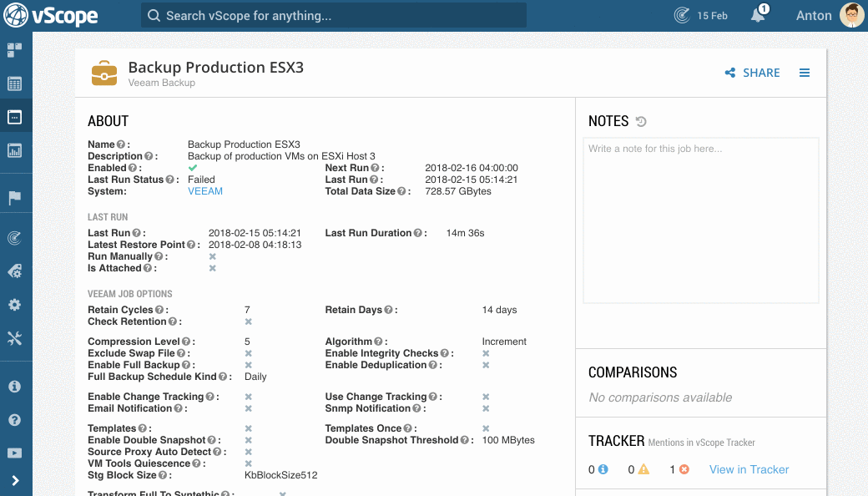
Task: Click the '14m 36s' duration value
Action: 465,233
